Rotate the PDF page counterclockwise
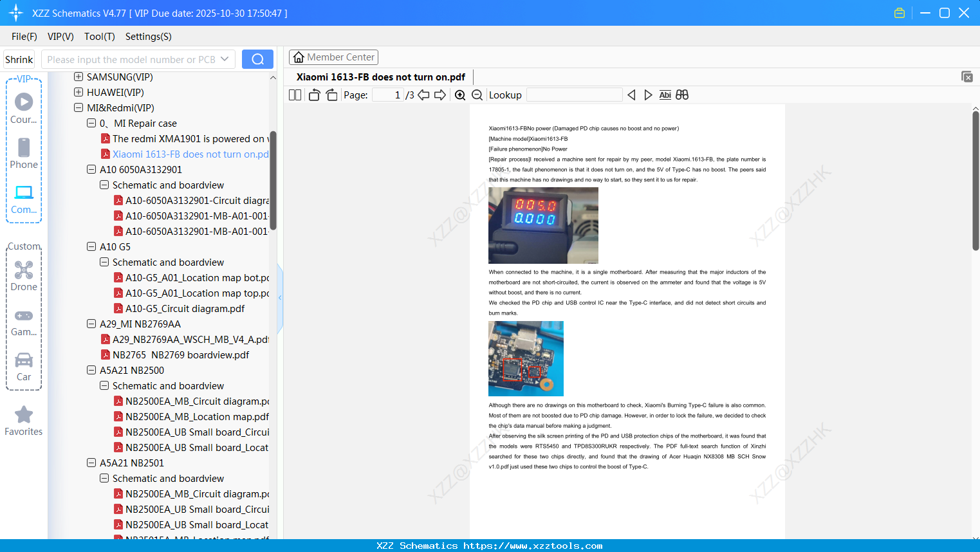The width and height of the screenshot is (980, 552). tap(314, 95)
